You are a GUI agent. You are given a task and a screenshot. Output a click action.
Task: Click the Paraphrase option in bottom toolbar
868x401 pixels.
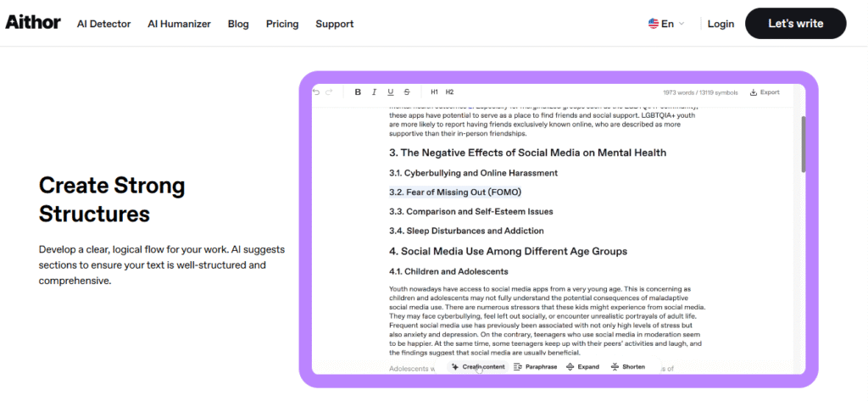tap(535, 367)
